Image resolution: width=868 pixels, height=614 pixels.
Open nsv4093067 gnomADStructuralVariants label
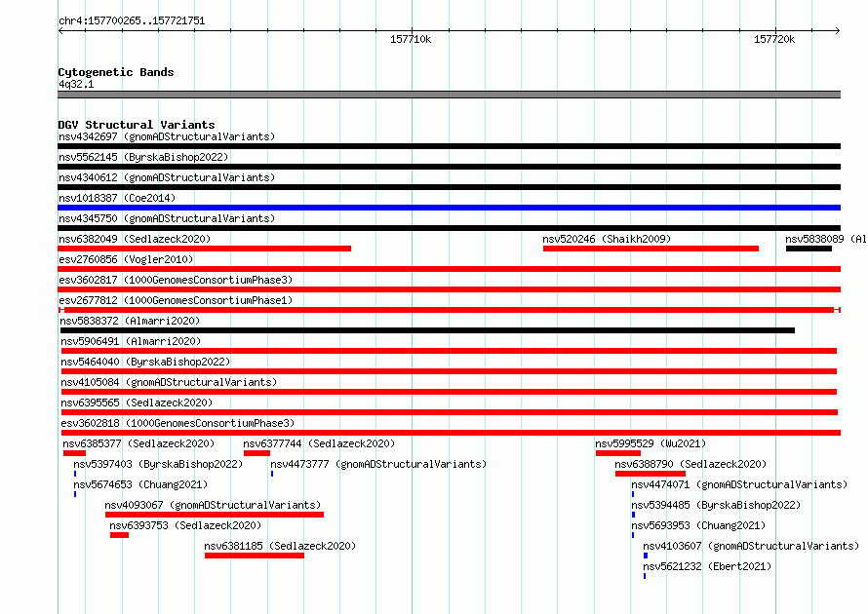213,505
